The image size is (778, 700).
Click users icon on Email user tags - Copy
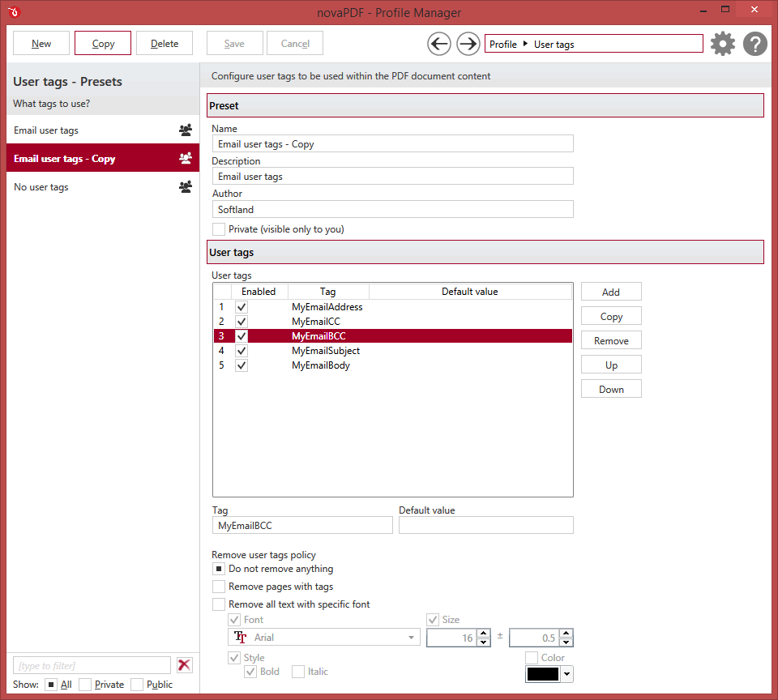(x=186, y=158)
